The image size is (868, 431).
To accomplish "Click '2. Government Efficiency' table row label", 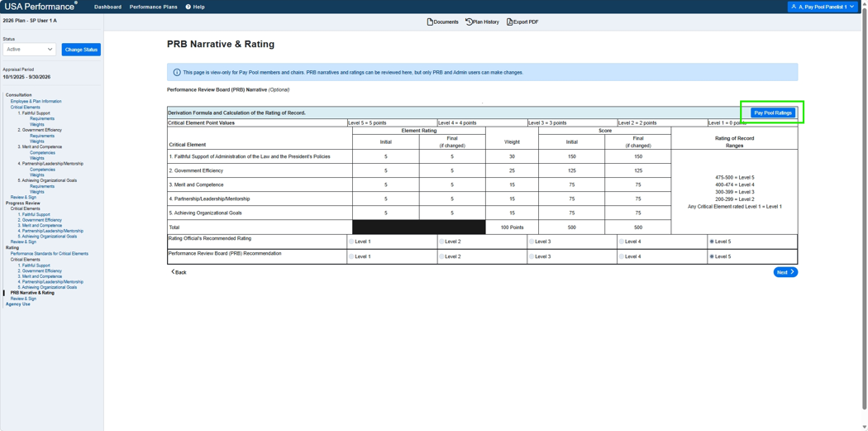I will (196, 170).
